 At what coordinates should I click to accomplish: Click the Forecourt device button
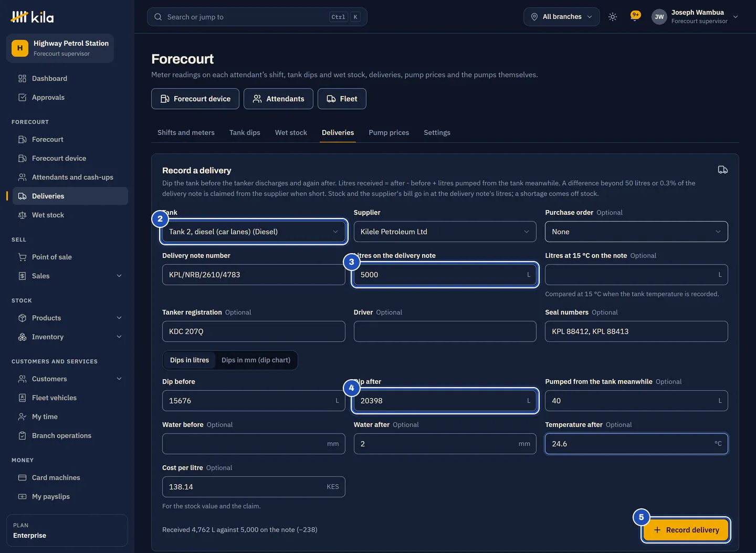click(x=195, y=99)
